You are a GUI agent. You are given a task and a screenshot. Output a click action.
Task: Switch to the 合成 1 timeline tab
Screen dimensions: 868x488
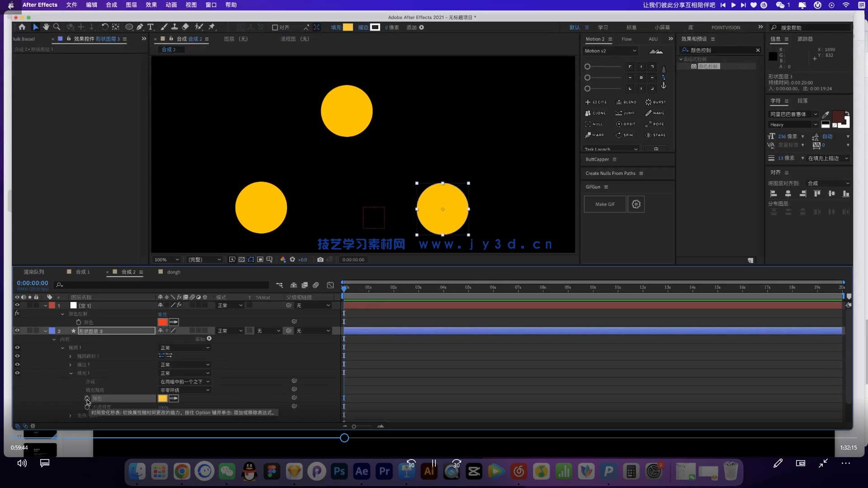point(82,272)
